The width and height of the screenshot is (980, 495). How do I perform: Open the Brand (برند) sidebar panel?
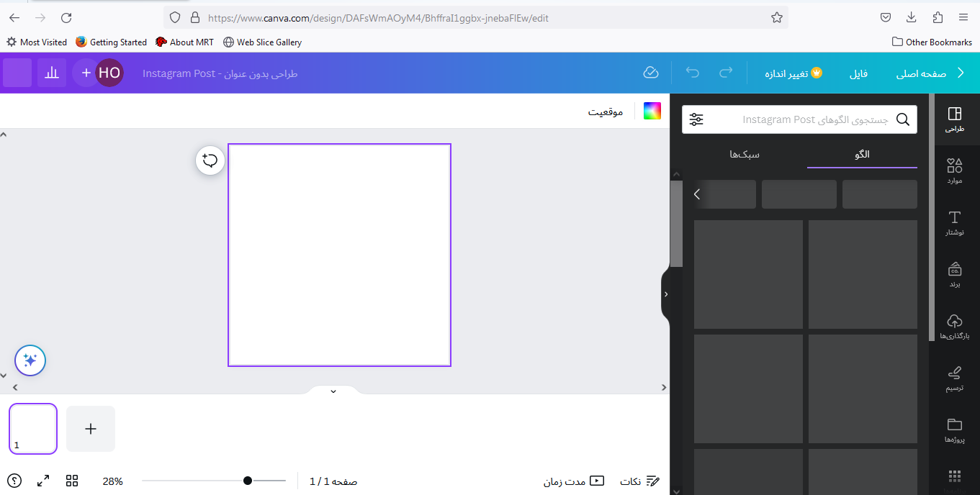(954, 275)
